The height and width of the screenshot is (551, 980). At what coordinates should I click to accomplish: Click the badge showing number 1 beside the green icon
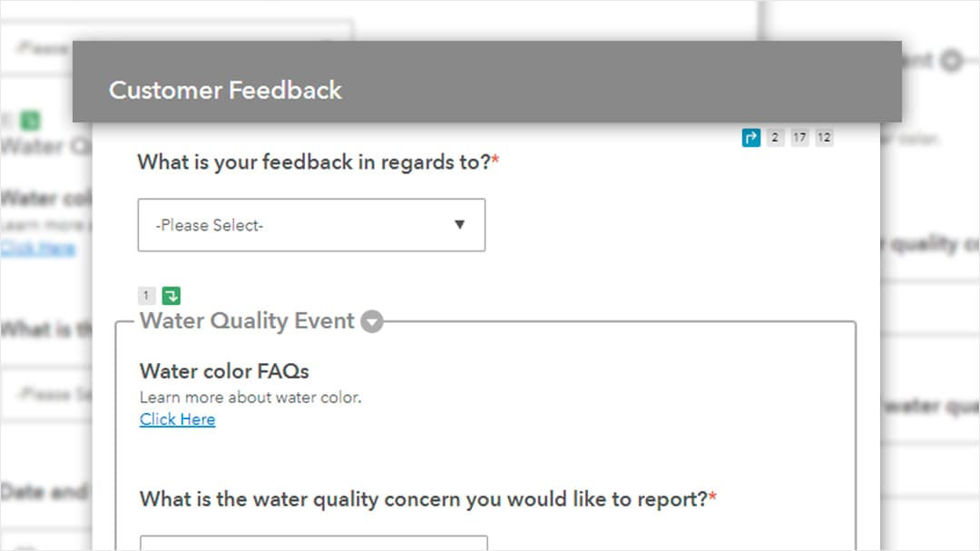146,295
